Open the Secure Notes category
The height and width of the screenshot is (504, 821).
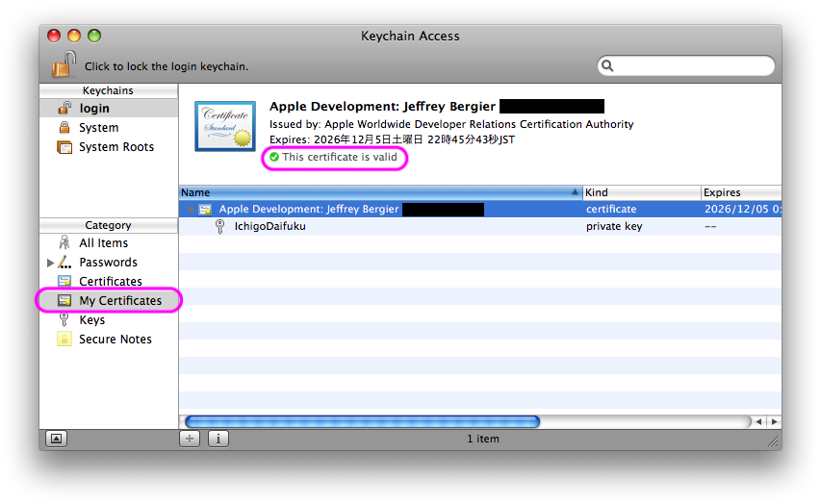click(x=115, y=340)
